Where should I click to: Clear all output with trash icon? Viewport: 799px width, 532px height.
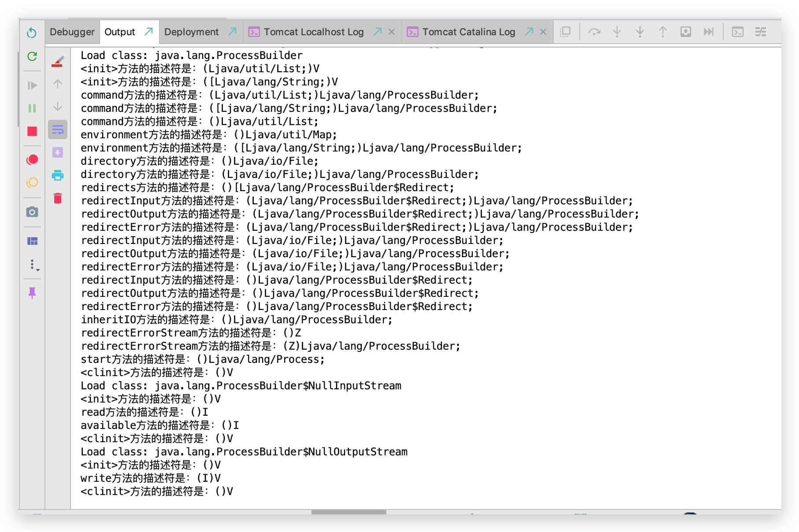click(58, 198)
